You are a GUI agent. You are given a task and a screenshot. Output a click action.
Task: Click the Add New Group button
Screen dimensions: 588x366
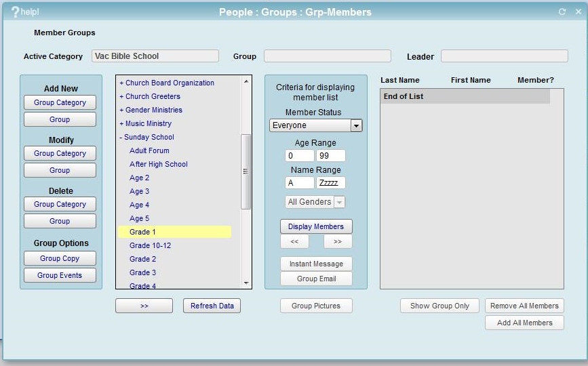(x=60, y=119)
